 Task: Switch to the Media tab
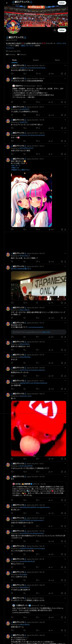click(x=57, y=60)
